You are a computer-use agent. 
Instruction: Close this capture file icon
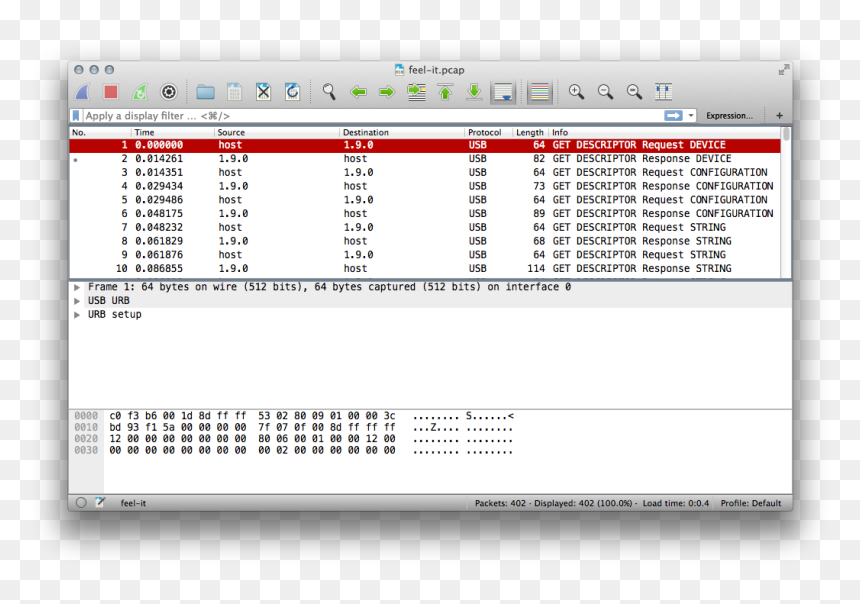[x=263, y=92]
